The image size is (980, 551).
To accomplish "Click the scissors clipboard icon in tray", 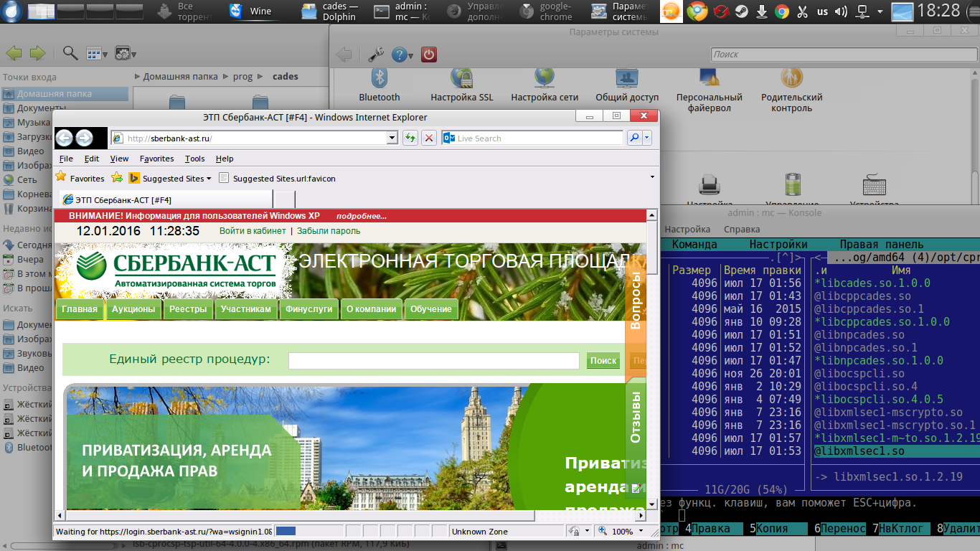I will (803, 11).
